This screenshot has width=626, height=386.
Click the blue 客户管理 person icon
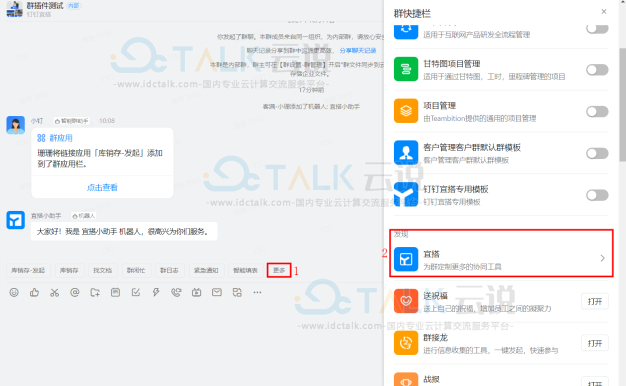click(x=406, y=153)
